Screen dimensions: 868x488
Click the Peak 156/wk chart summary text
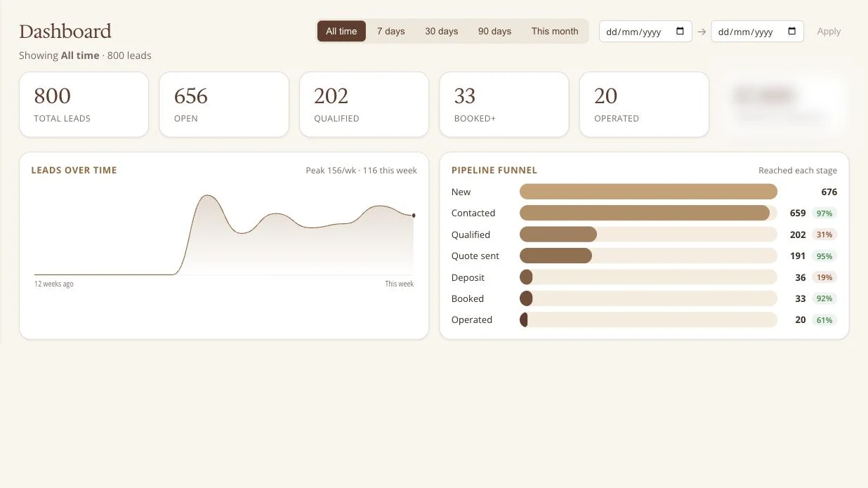pos(362,171)
